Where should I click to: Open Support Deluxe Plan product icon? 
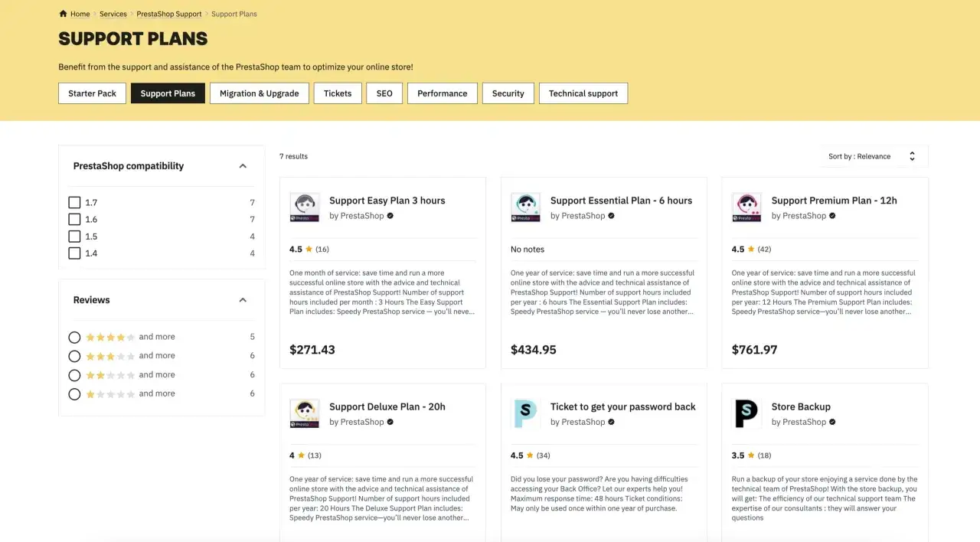(304, 413)
